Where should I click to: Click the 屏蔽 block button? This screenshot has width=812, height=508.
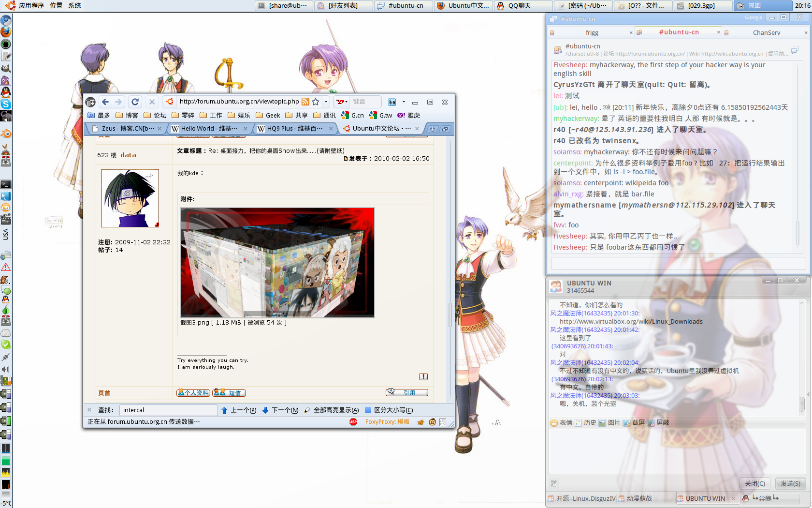(658, 422)
